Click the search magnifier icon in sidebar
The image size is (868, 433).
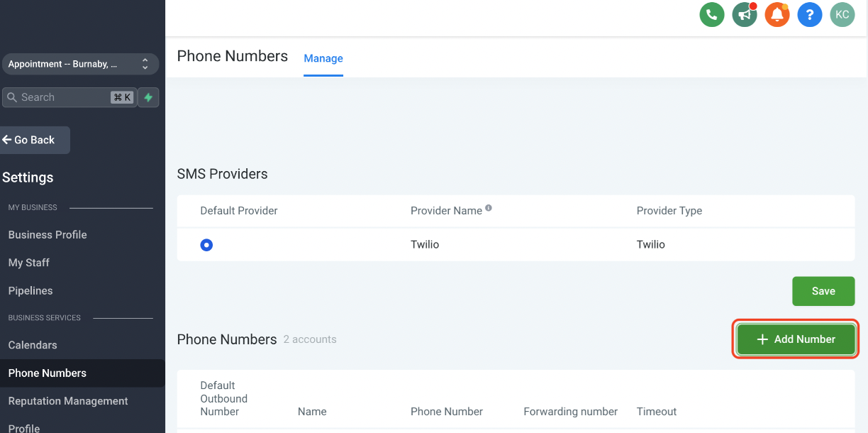(x=12, y=97)
